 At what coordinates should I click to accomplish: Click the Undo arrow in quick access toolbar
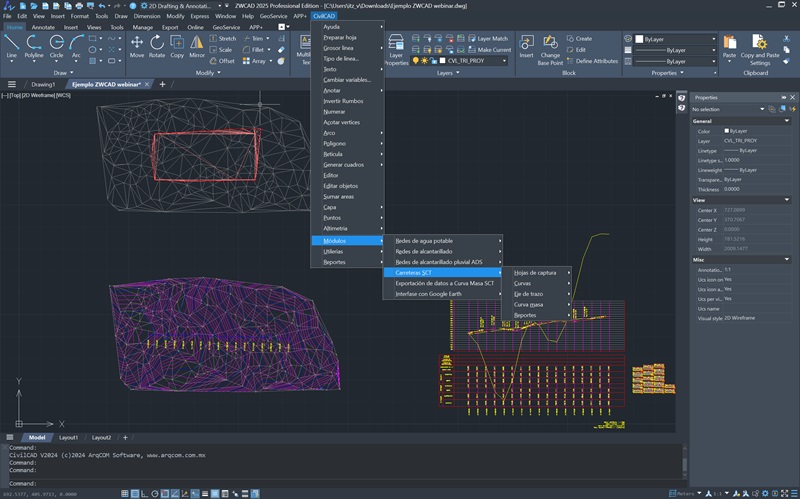point(102,6)
